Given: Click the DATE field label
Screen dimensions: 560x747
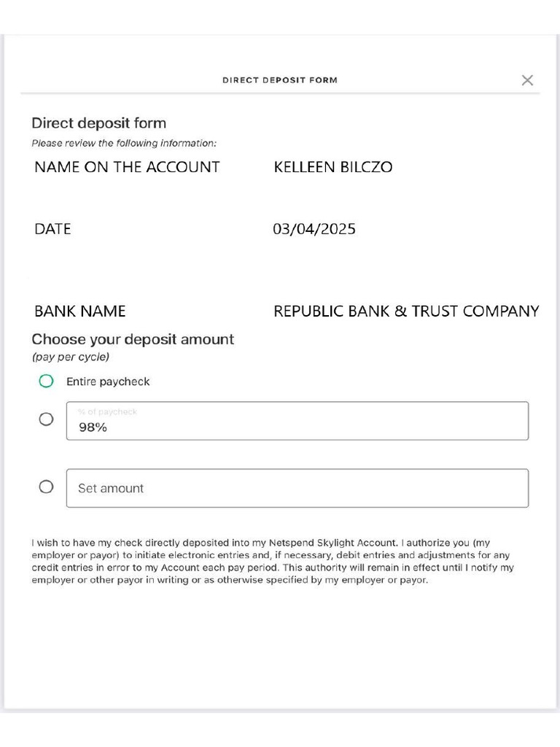Looking at the screenshot, I should [x=52, y=229].
